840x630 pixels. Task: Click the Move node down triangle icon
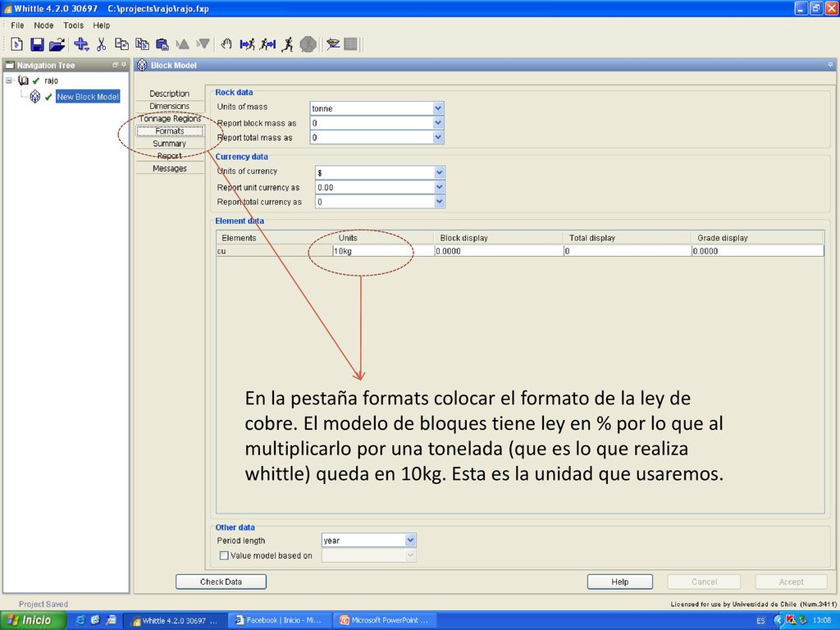(203, 44)
